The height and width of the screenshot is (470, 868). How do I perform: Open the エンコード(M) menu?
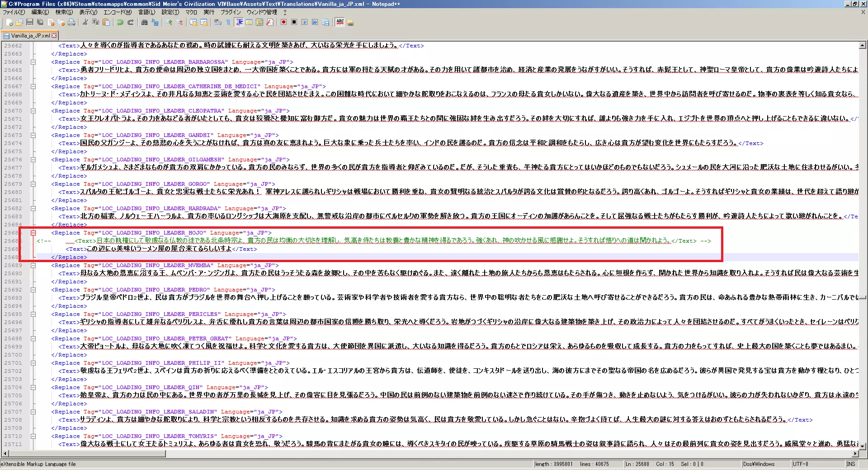118,12
